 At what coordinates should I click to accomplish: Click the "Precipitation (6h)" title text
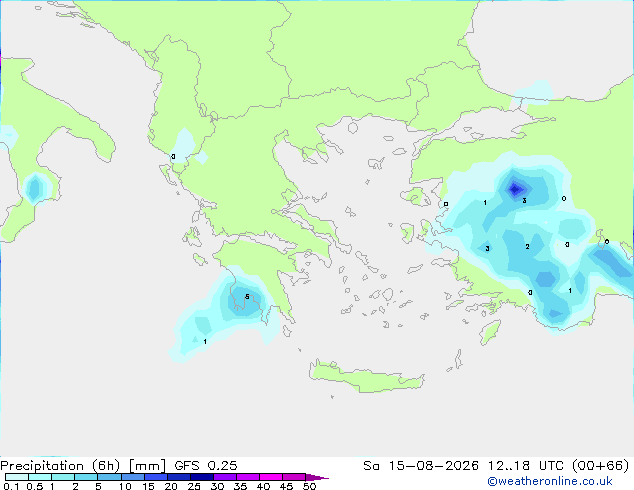(x=60, y=466)
